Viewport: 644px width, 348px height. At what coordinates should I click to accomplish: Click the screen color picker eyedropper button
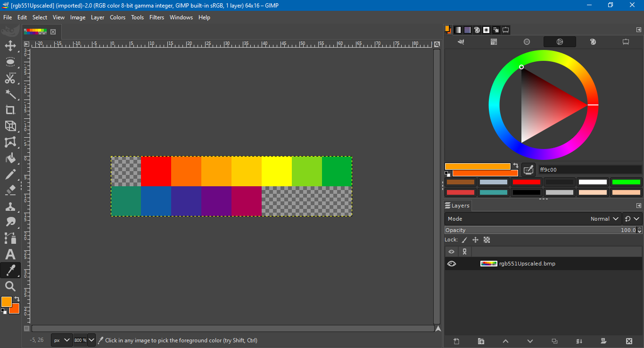pyautogui.click(x=528, y=169)
